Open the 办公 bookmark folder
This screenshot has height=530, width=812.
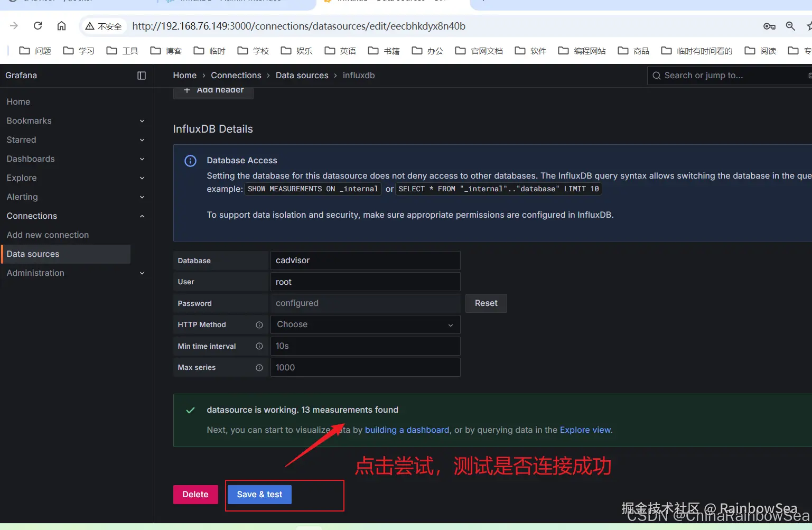point(427,51)
